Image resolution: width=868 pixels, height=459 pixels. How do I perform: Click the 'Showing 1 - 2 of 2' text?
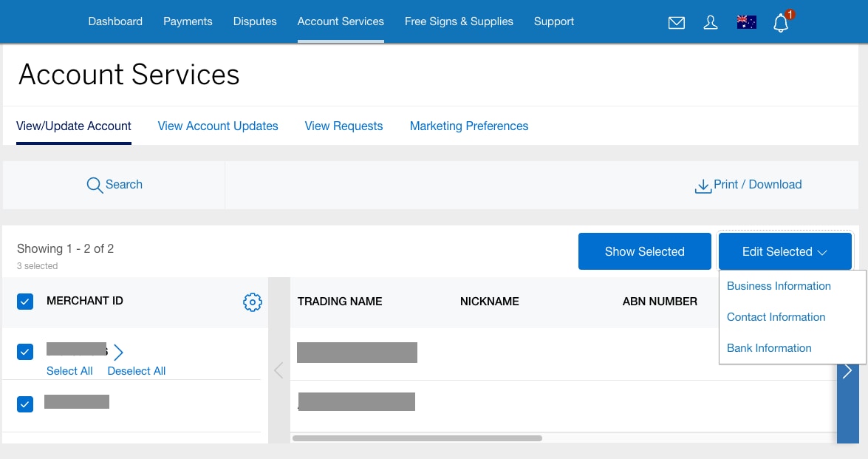(65, 248)
